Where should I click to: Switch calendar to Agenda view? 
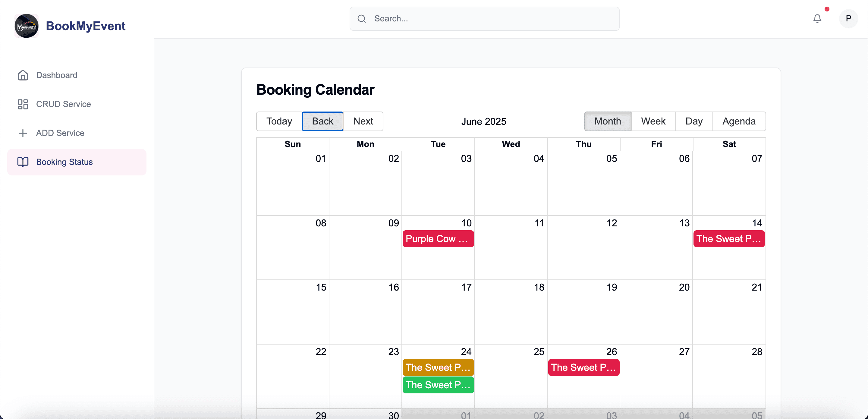[x=739, y=121]
